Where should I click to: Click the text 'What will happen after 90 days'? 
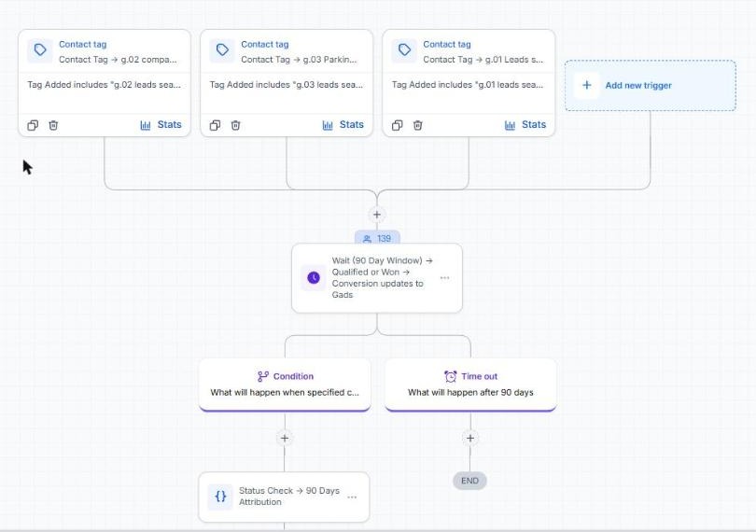[470, 393]
